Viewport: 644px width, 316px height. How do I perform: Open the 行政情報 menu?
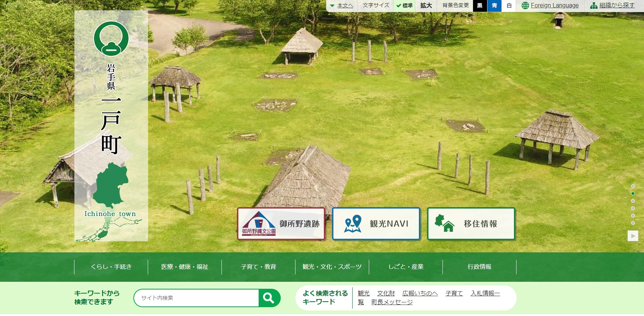point(480,267)
